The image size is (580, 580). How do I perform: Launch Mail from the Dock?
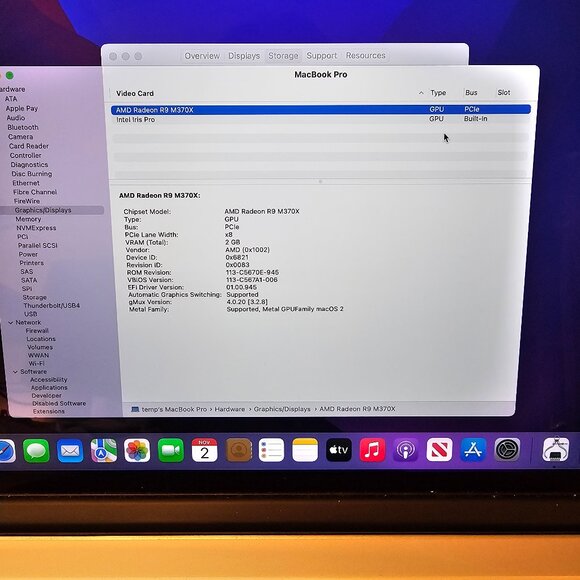point(70,451)
